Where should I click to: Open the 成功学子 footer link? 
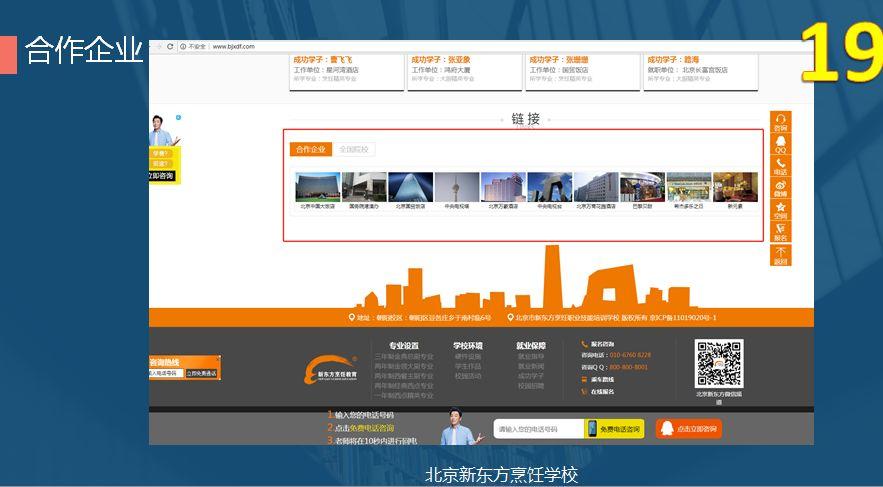[531, 376]
